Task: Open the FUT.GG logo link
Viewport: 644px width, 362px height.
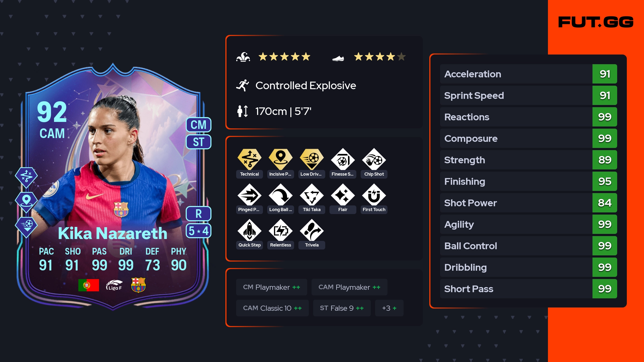Action: point(596,22)
